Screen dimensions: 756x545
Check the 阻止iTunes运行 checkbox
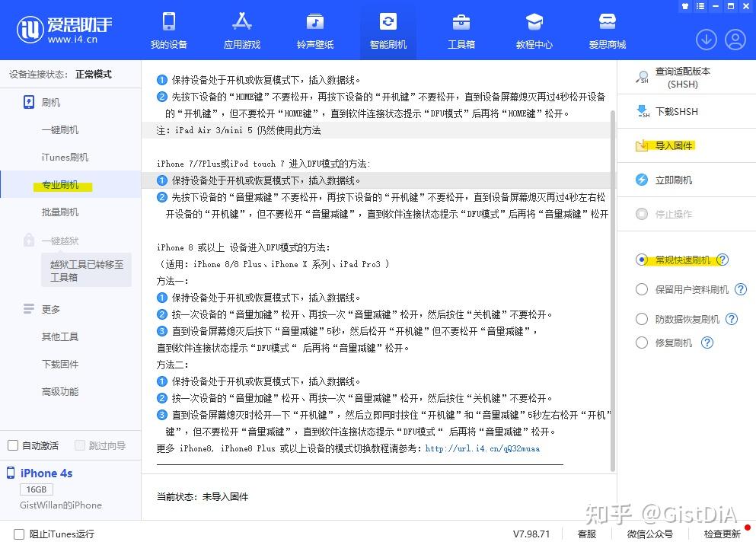(19, 534)
